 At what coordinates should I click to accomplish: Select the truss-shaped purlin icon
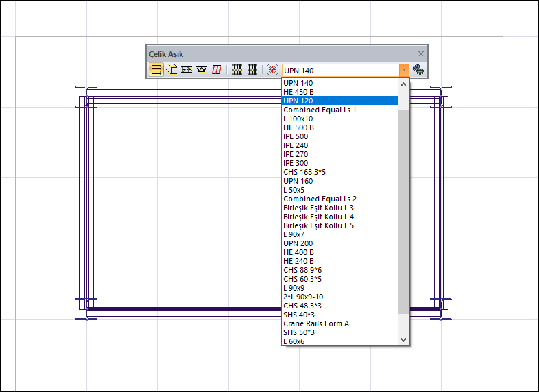(202, 70)
